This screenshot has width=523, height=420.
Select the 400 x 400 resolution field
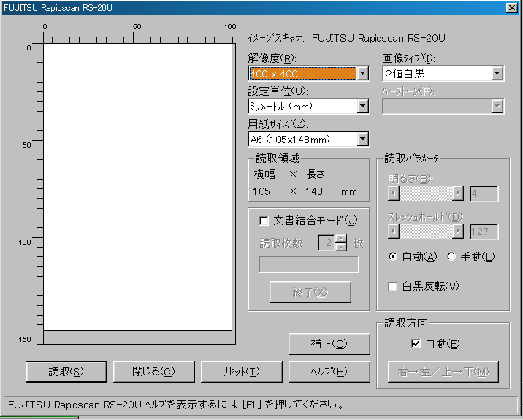[303, 73]
